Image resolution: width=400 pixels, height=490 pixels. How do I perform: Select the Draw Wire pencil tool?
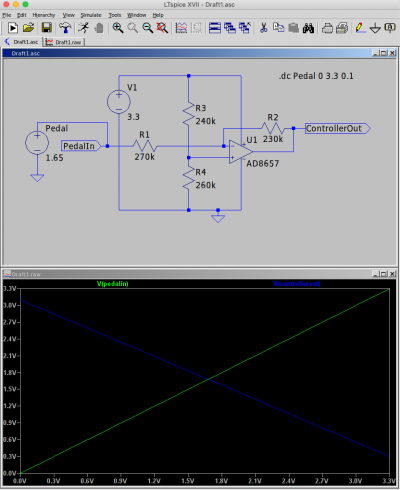coord(360,28)
